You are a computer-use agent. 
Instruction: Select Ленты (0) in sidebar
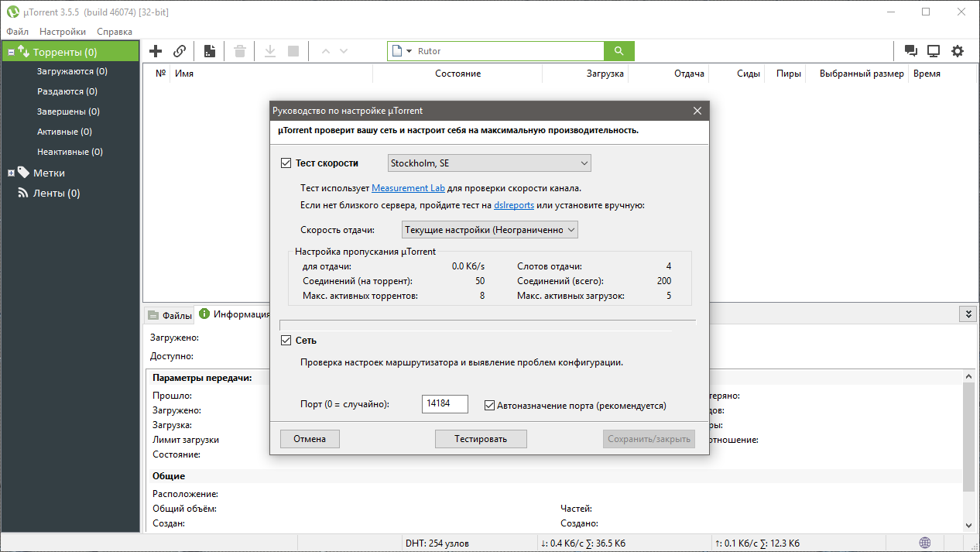(56, 194)
